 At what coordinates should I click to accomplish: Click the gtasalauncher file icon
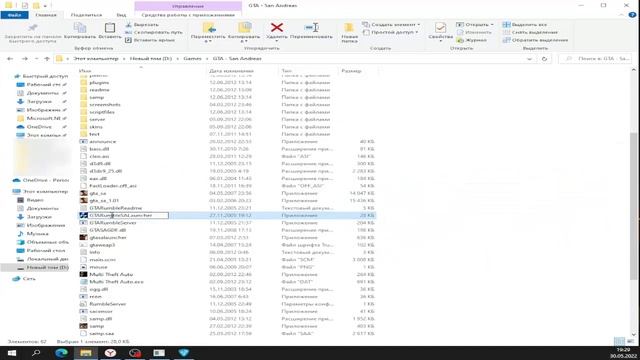83,237
